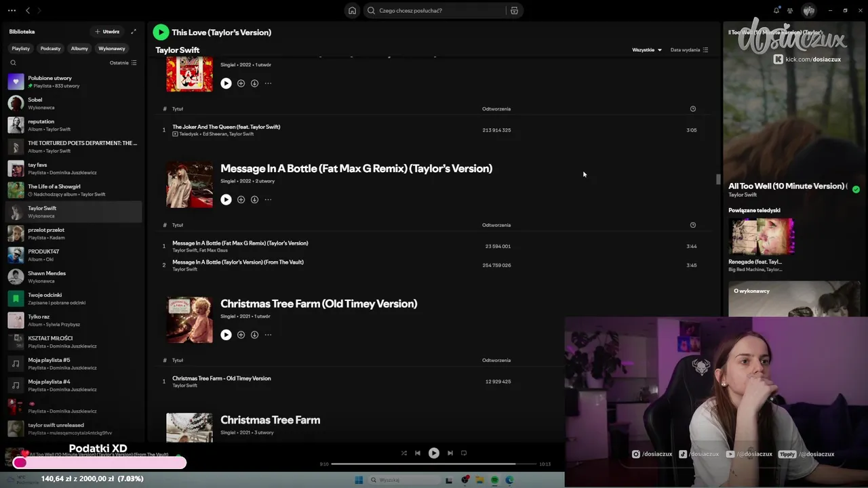
Task: Open Friend Activity icon in top bar
Action: [x=790, y=10]
